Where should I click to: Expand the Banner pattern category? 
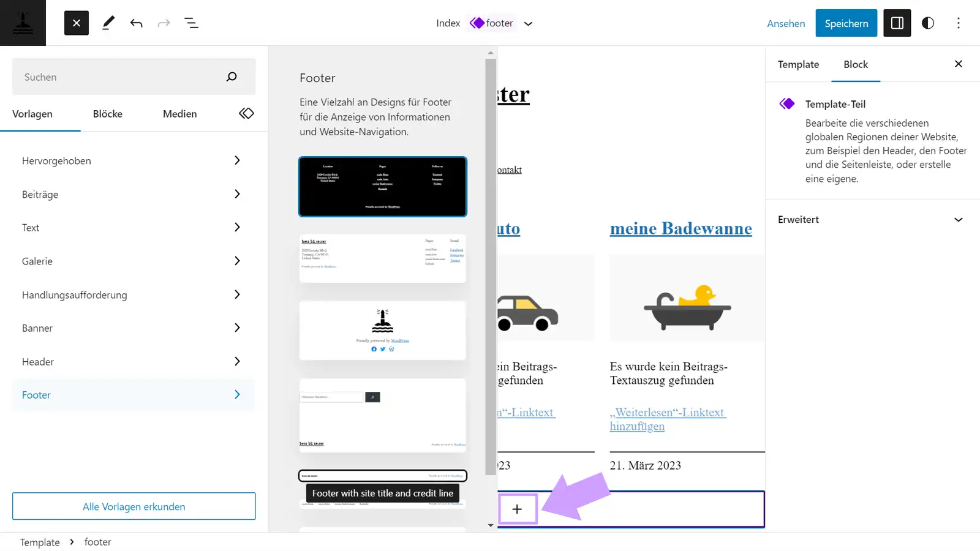tap(134, 328)
